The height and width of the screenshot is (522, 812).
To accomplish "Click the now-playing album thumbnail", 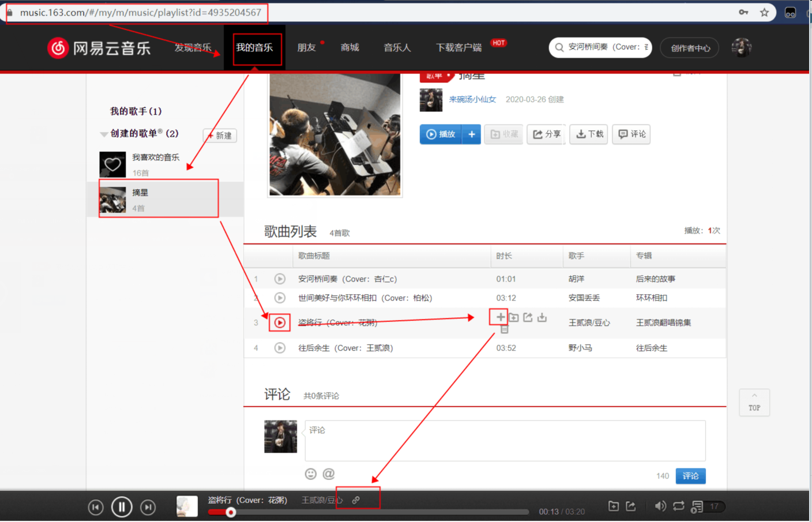I will click(187, 506).
